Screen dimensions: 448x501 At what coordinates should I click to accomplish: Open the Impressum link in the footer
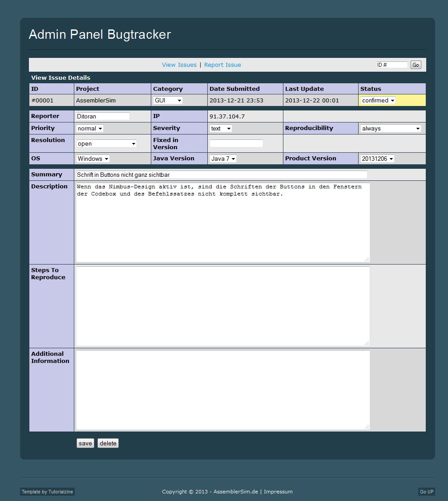(x=278, y=492)
